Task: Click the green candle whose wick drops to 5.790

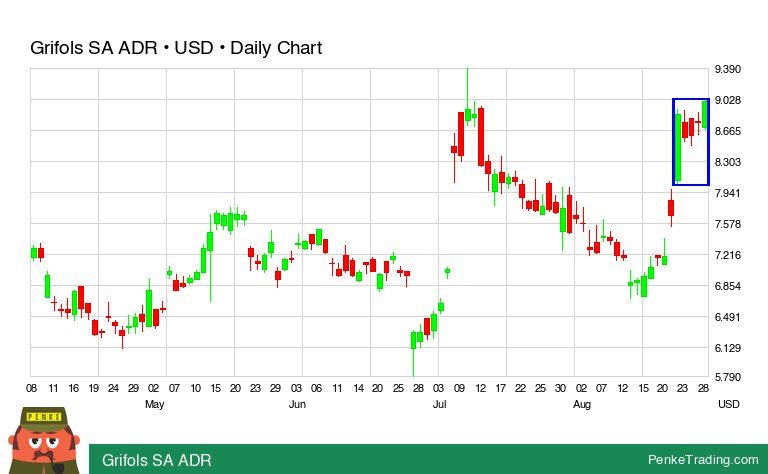Action: (413, 340)
